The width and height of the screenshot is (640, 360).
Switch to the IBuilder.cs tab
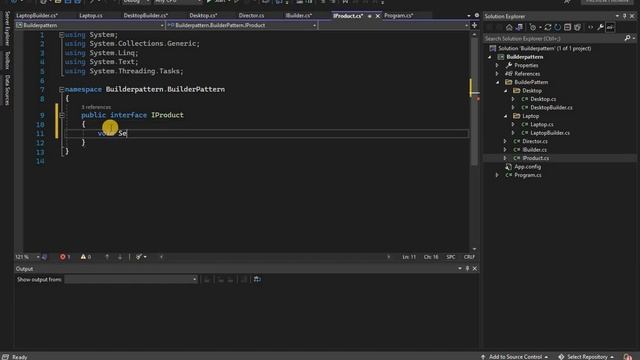299,16
